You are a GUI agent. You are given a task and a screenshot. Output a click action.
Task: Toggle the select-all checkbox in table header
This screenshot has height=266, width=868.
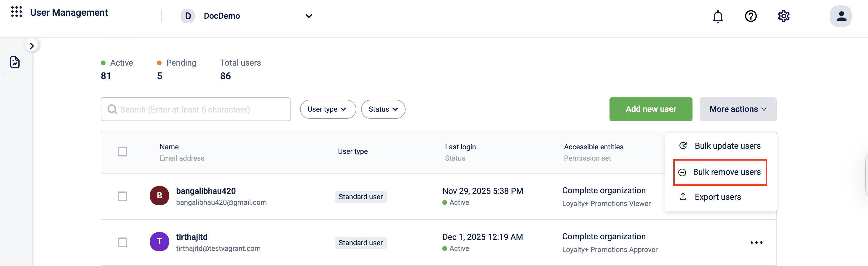(x=122, y=152)
